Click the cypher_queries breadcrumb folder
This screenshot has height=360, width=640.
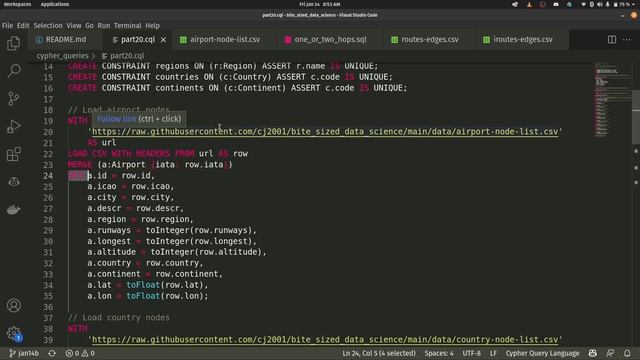pos(62,56)
